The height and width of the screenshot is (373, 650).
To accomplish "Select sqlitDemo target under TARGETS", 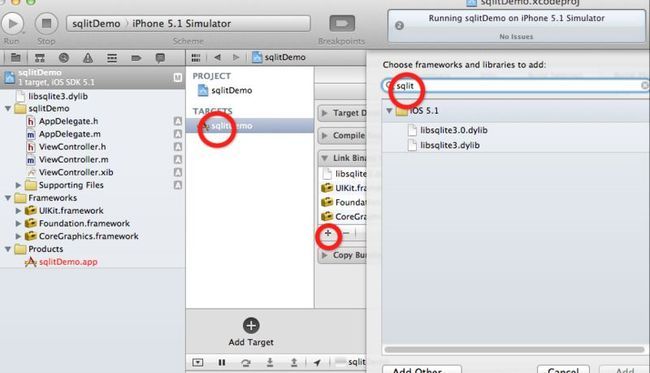I will tap(250, 126).
